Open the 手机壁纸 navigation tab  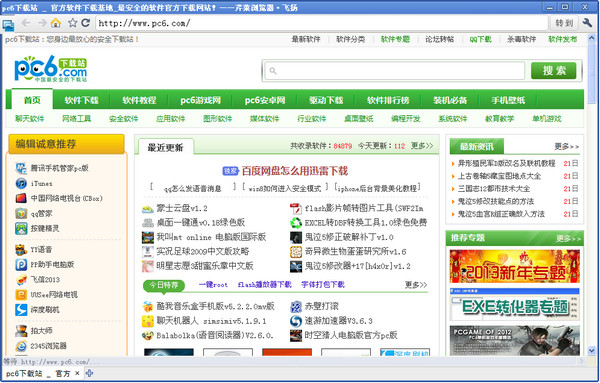point(508,100)
